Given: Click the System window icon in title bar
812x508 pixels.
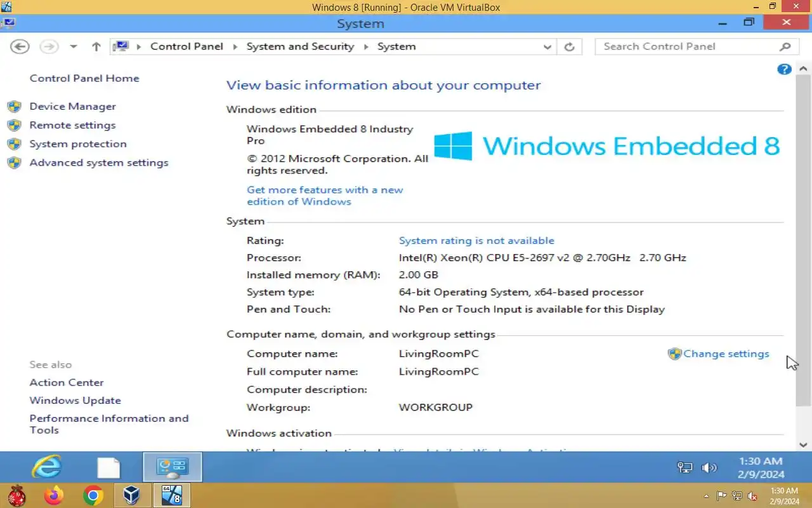Looking at the screenshot, I should (9, 23).
